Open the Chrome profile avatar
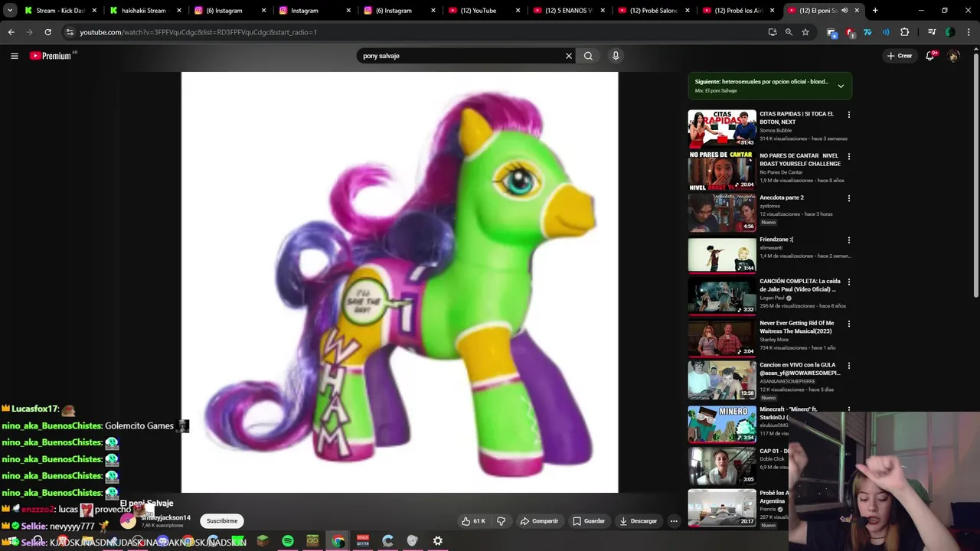This screenshot has width=980, height=551. 950,32
